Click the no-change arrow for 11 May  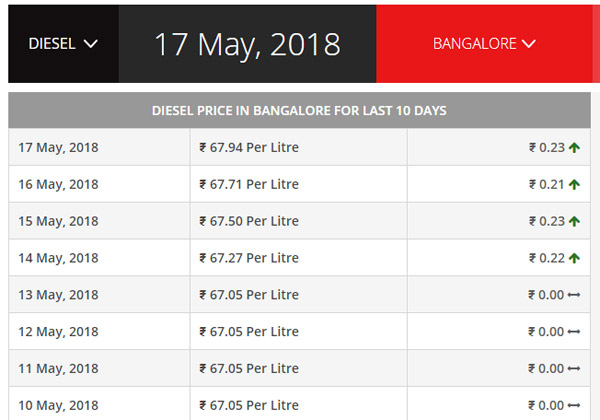tap(575, 369)
